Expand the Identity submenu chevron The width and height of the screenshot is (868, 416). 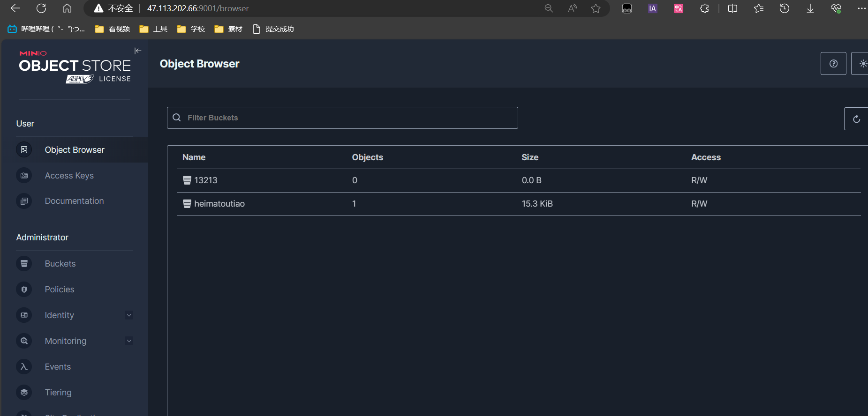pyautogui.click(x=129, y=315)
